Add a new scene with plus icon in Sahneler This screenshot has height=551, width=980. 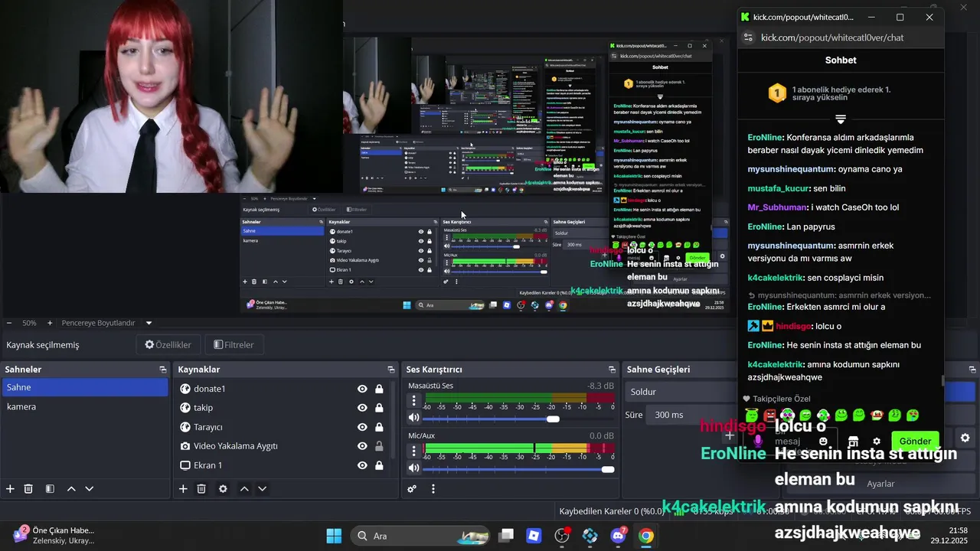(10, 488)
